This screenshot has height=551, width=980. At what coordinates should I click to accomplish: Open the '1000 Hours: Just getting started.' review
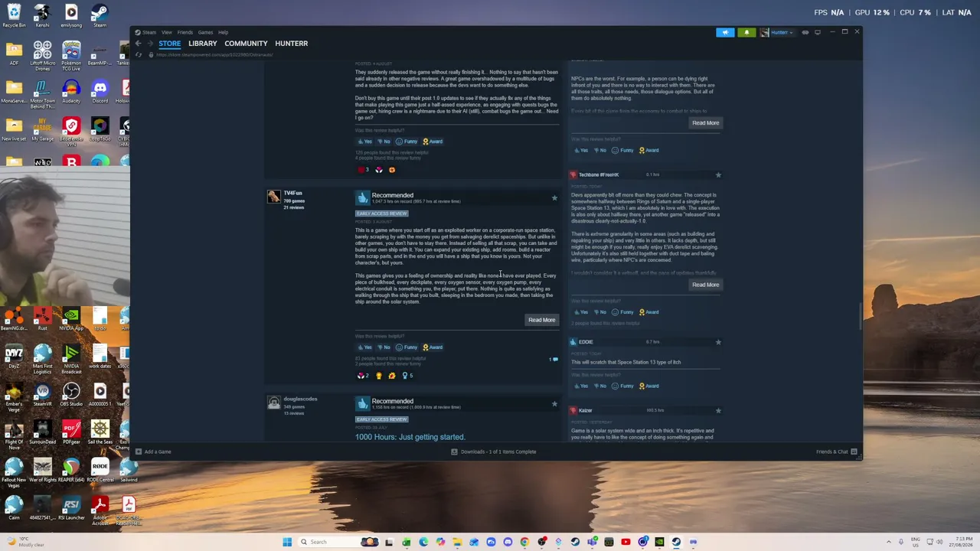coord(410,437)
